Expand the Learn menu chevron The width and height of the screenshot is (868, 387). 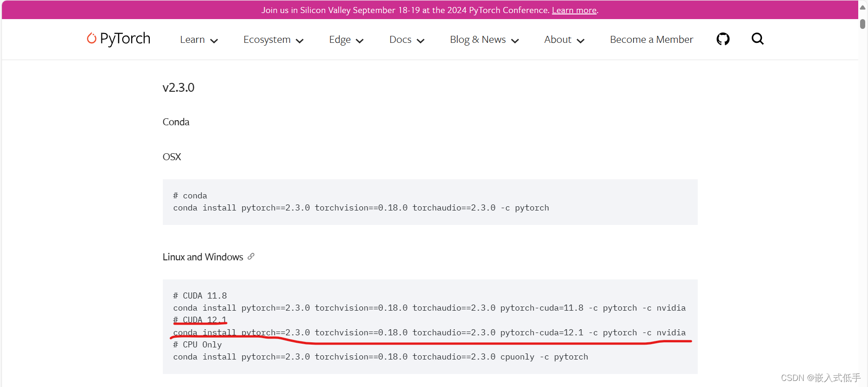point(214,41)
